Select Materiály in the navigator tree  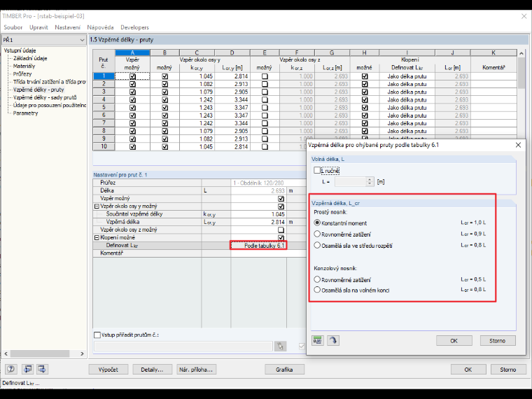point(24,66)
